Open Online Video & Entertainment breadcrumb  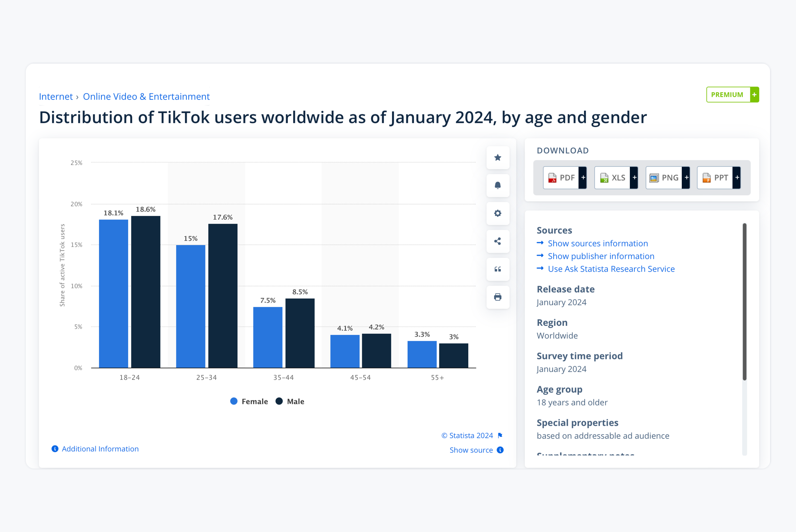(146, 97)
